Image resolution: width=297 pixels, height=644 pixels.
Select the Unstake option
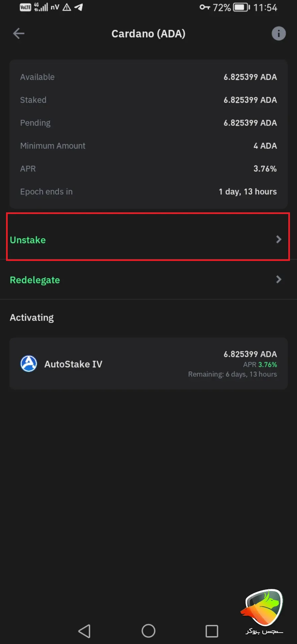pos(28,240)
